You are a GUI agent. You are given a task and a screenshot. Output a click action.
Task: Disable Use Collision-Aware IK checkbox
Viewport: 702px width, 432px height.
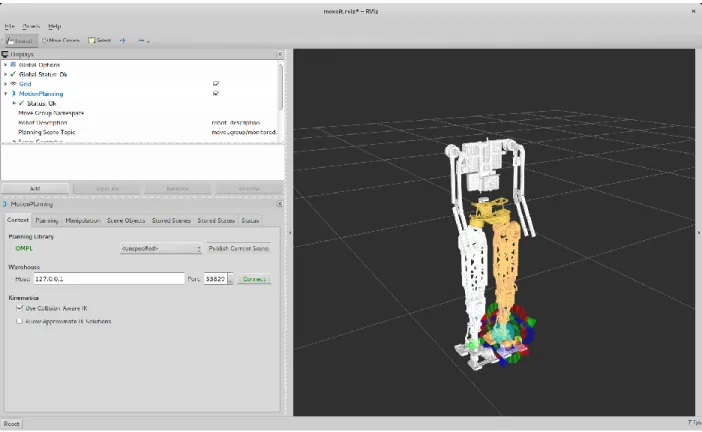[x=19, y=308]
